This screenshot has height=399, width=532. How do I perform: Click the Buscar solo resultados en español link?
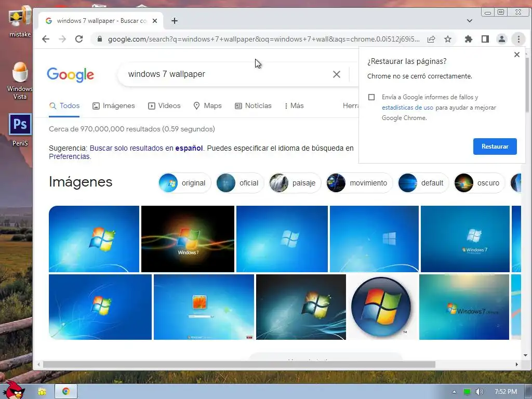(x=146, y=148)
